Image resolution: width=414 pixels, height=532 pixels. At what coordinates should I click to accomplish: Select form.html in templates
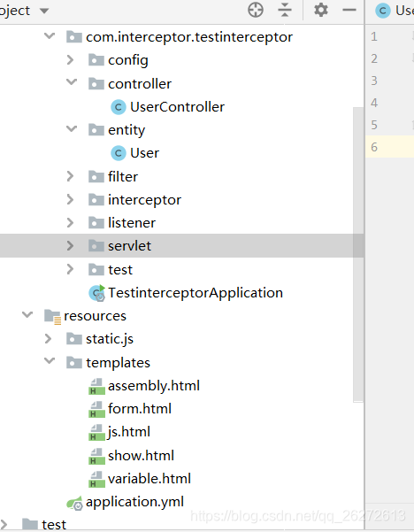(x=140, y=409)
